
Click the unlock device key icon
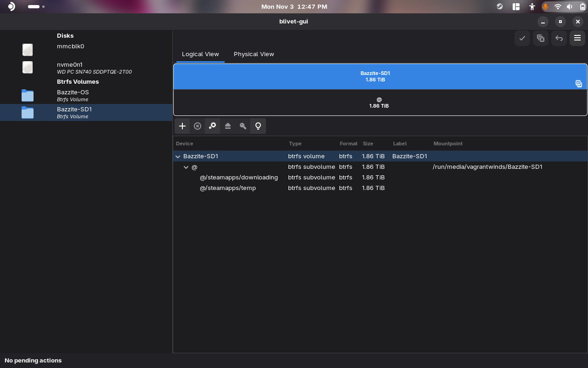pos(243,126)
